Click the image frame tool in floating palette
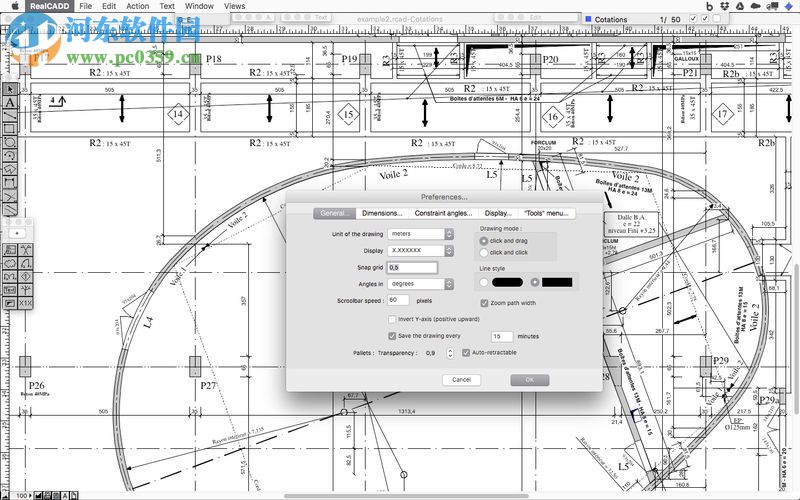800x500 pixels. point(10,303)
